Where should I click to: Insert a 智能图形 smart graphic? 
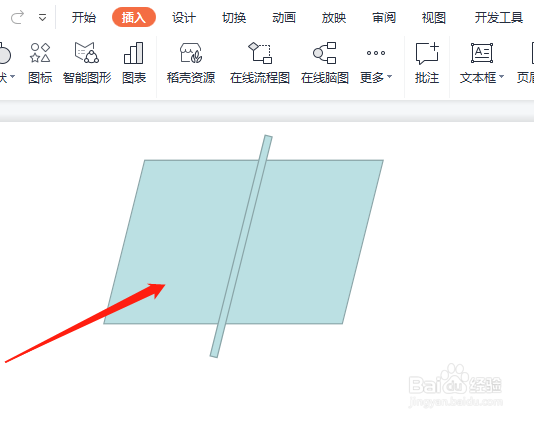click(x=87, y=63)
